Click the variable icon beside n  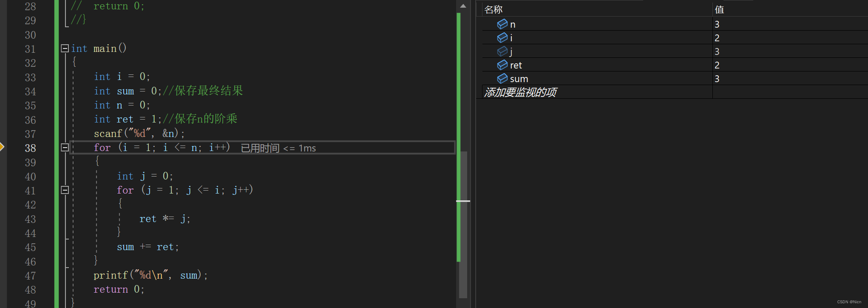502,24
